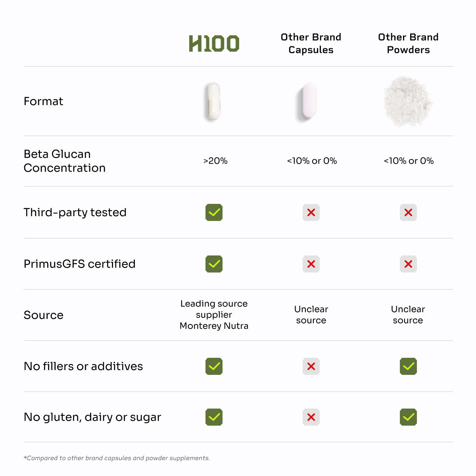Click H100 no fillers green checkmark
Viewport: 476px width, 476px height.
pyautogui.click(x=214, y=366)
